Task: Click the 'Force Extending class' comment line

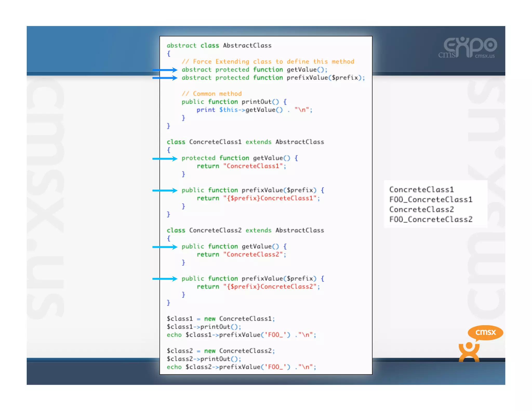Action: pyautogui.click(x=268, y=62)
